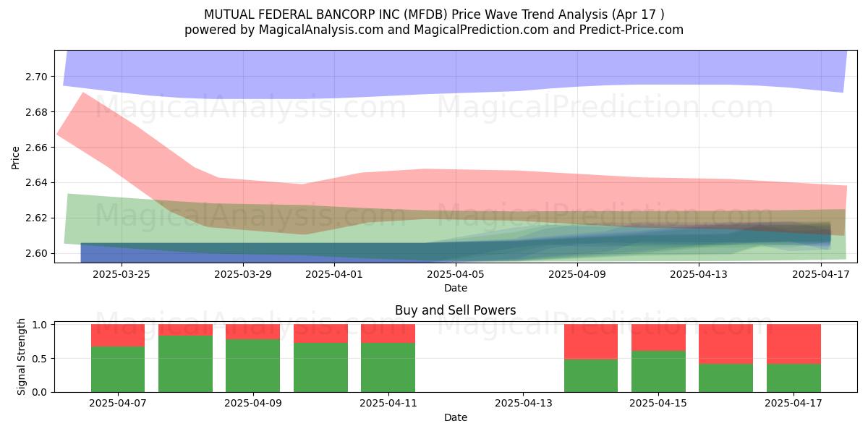Click the 'Price' y-axis label
This screenshot has height=434, width=868.
(16, 156)
